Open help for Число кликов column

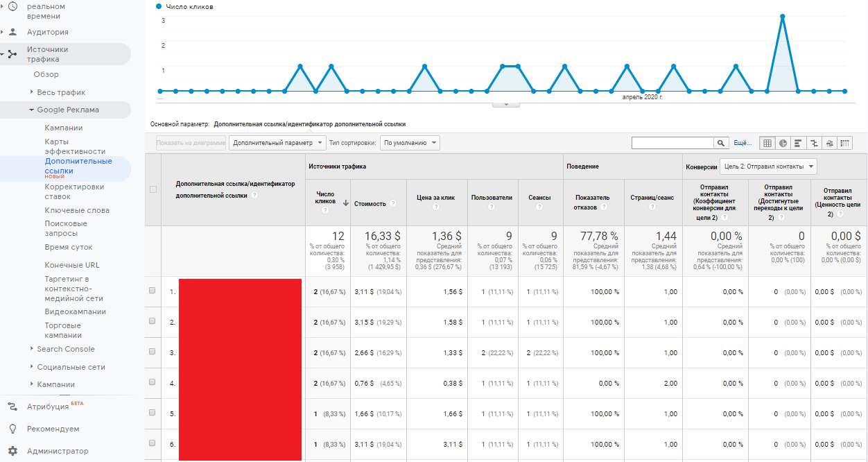[325, 209]
